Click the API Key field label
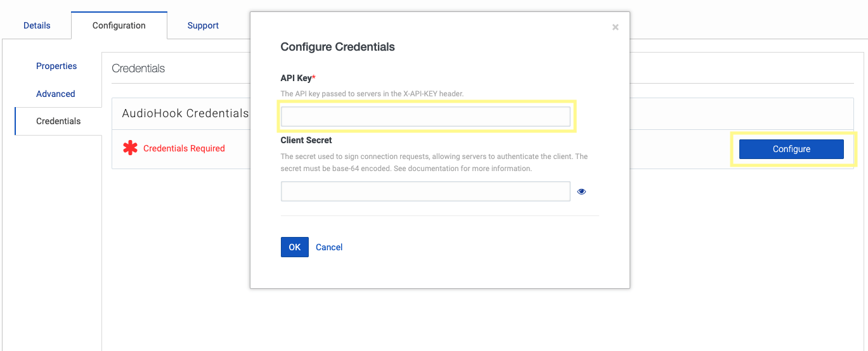This screenshot has width=868, height=351. point(297,78)
